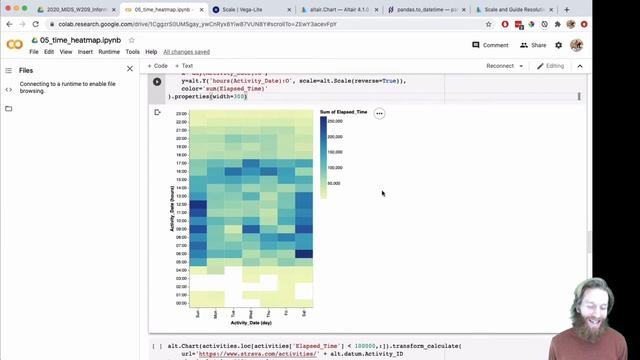The height and width of the screenshot is (360, 640).
Task: Click the page vertical scrollbar
Action: [x=589, y=242]
